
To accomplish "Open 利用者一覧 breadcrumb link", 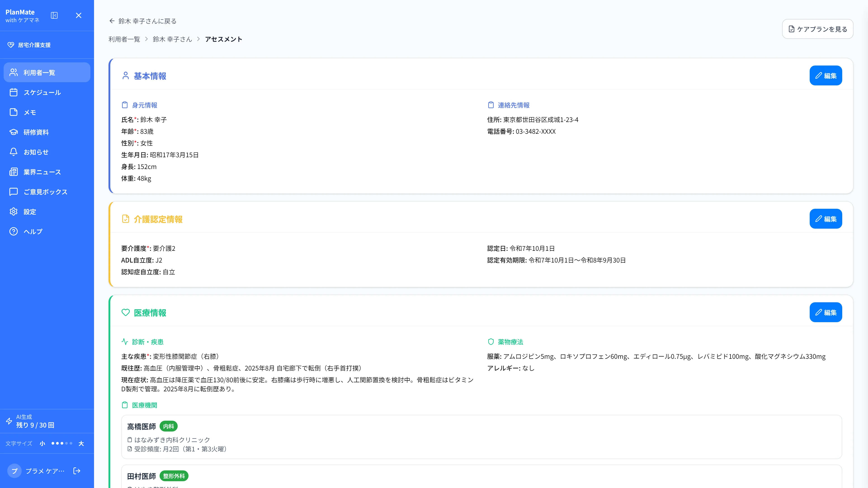I will [x=124, y=39].
